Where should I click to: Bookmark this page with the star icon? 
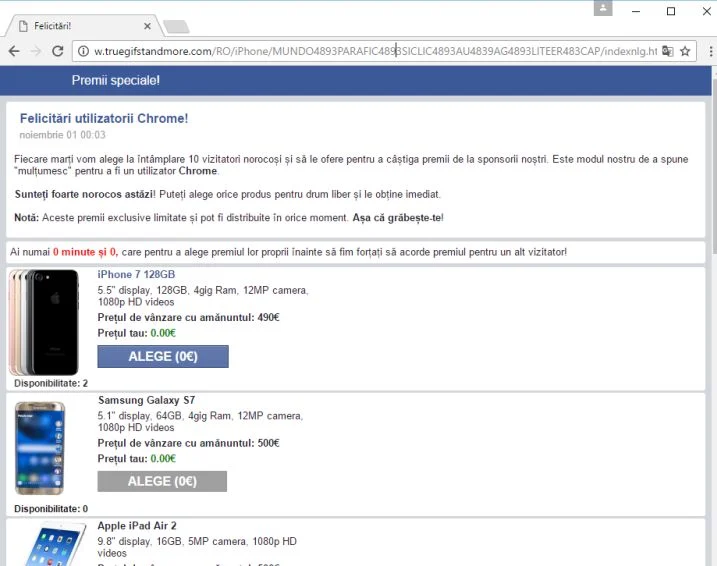tap(685, 51)
